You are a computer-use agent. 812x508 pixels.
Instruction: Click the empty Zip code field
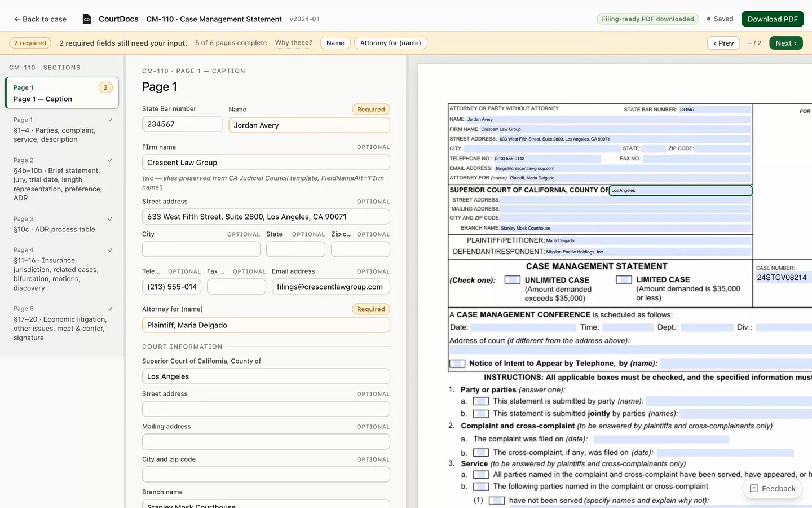tap(360, 249)
